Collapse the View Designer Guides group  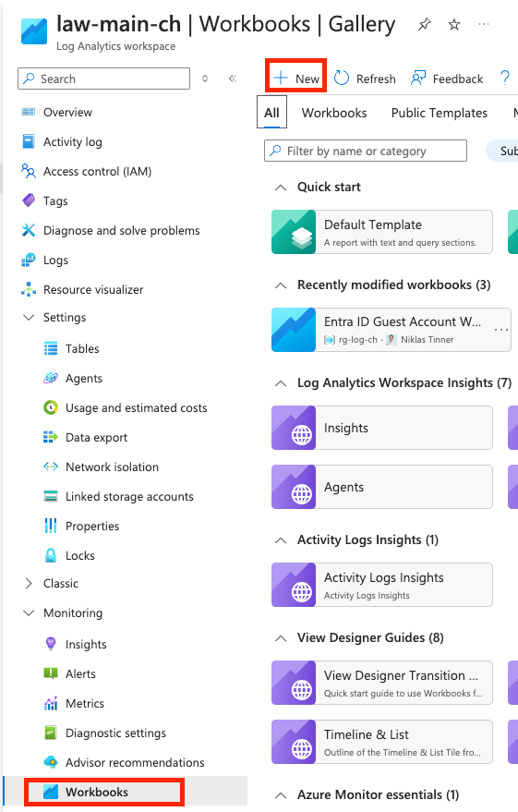pyautogui.click(x=281, y=637)
